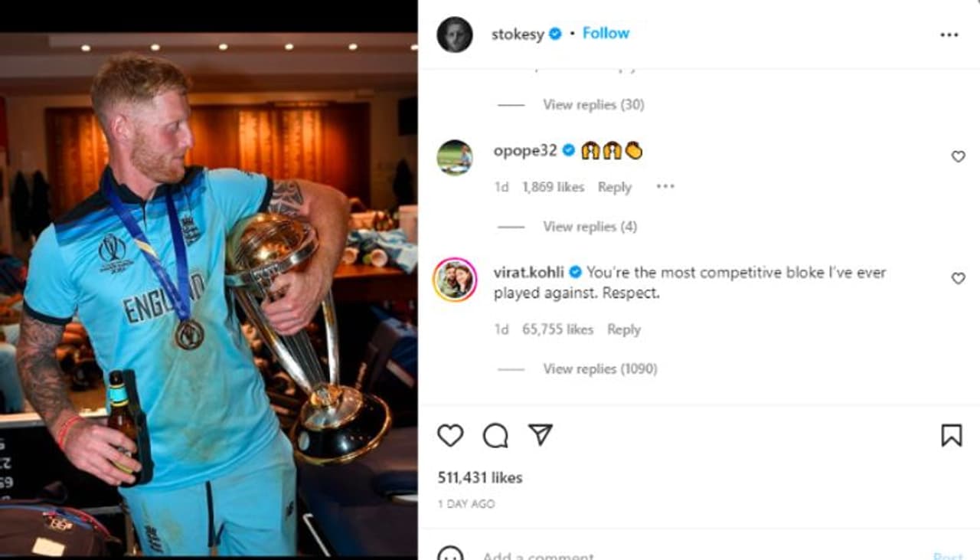The image size is (980, 560).
Task: Open comment options dots under opope32
Action: pos(665,186)
